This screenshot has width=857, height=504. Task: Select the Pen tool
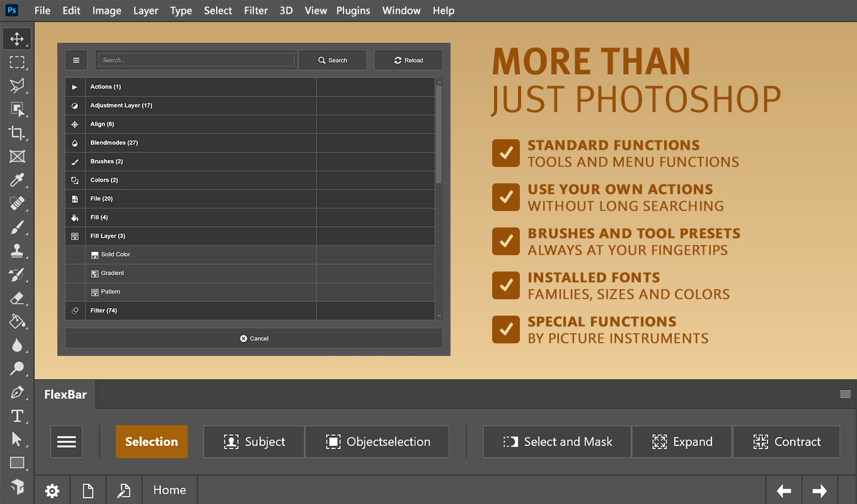click(x=17, y=392)
